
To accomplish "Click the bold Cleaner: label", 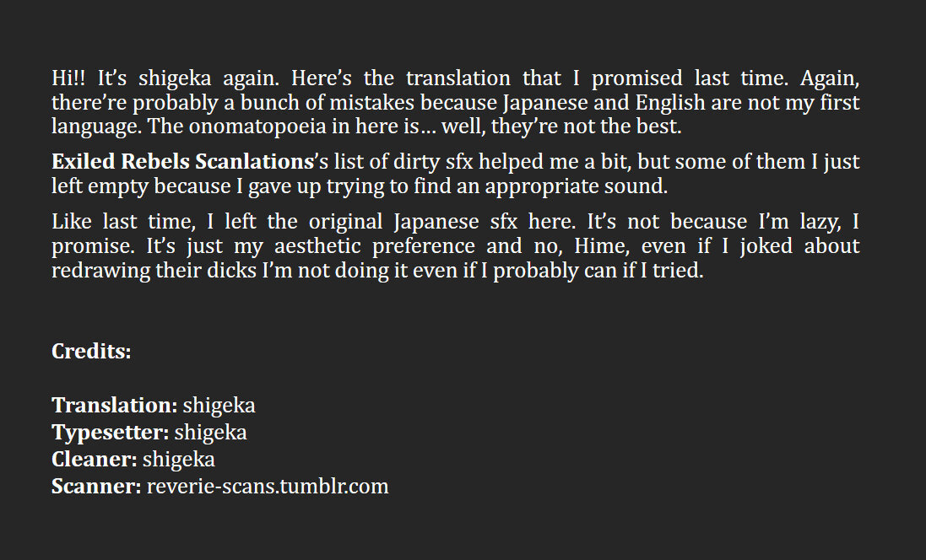I will 94,460.
